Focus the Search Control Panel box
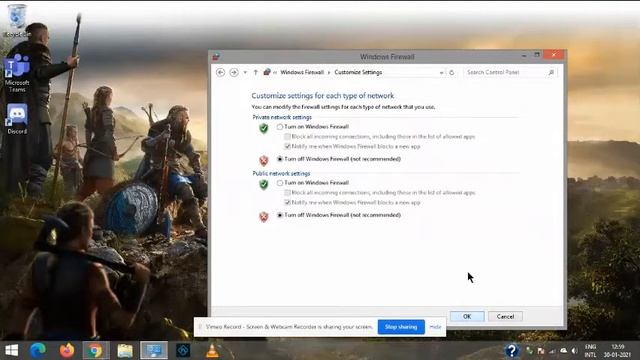Viewport: 640px width, 360px height. pos(510,72)
